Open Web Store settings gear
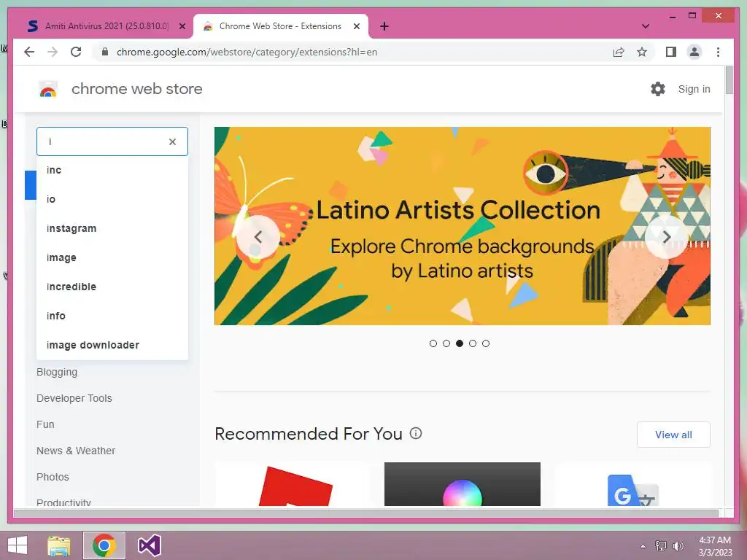This screenshot has height=560, width=747. (658, 89)
